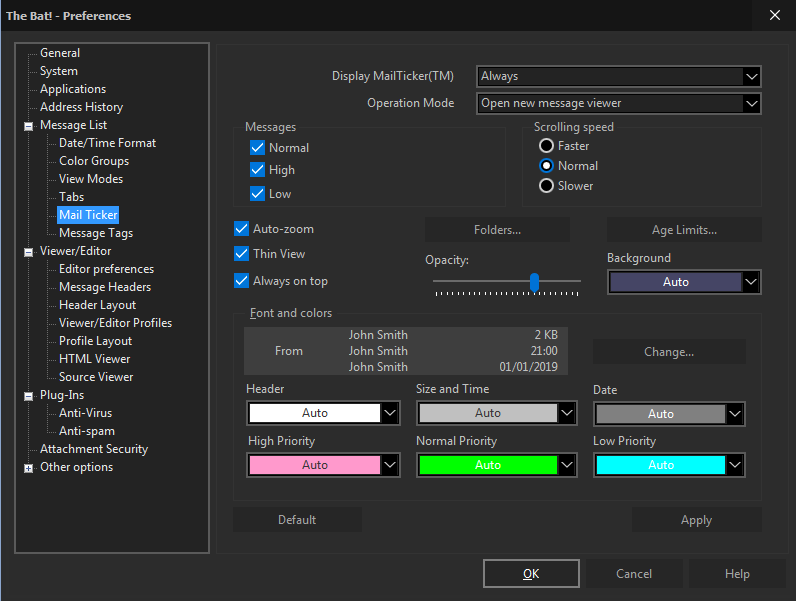
Task: Open the Size and Time color dropdown arrow
Action: (x=567, y=413)
